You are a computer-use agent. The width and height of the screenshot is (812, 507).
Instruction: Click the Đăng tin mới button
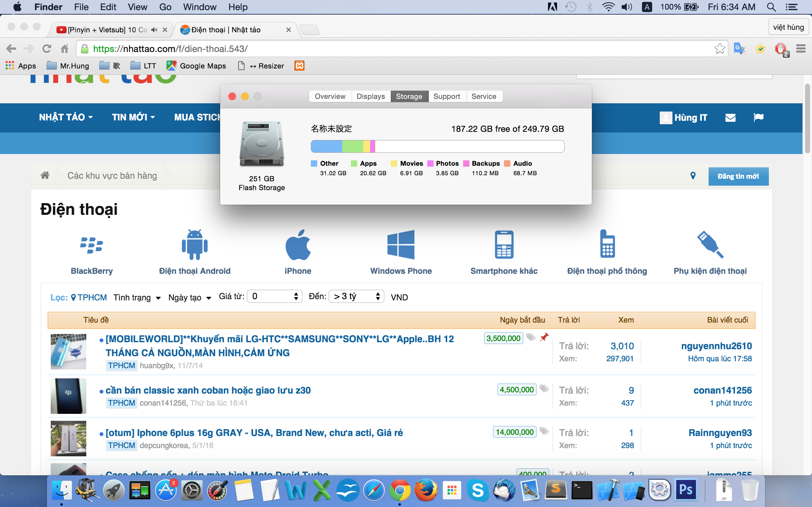tap(738, 176)
